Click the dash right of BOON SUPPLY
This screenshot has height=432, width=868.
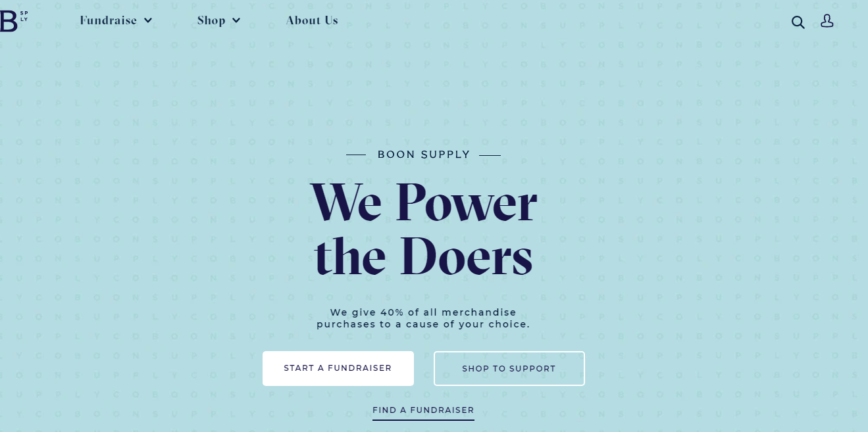coord(490,155)
